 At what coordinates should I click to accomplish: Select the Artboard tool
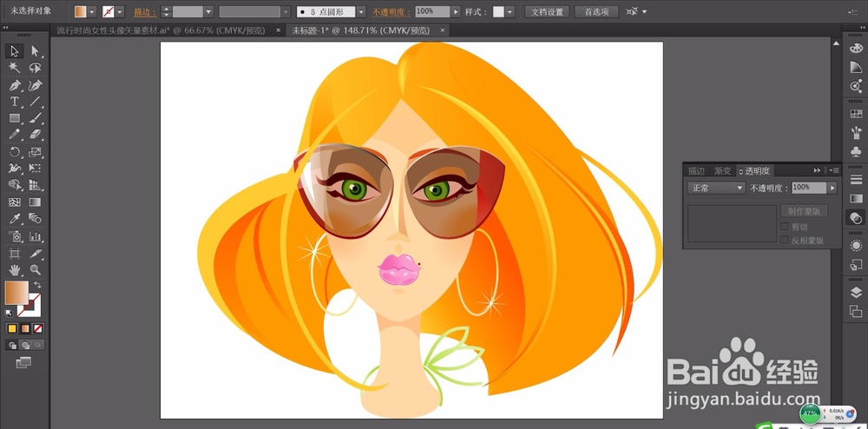(15, 254)
